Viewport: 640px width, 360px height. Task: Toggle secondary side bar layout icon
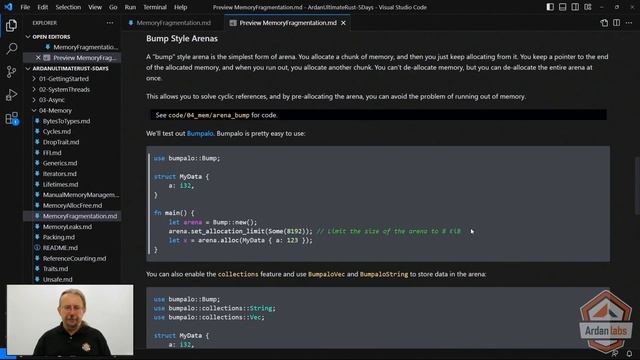(x=575, y=7)
